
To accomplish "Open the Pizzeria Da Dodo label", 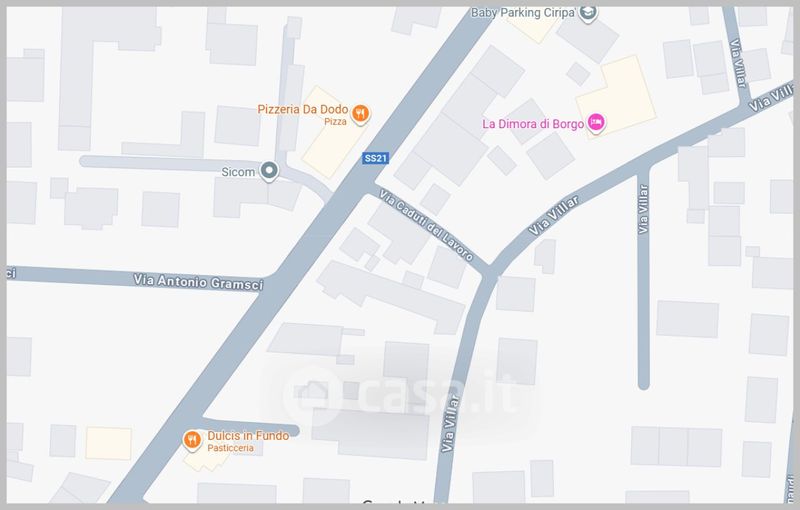I will [303, 109].
